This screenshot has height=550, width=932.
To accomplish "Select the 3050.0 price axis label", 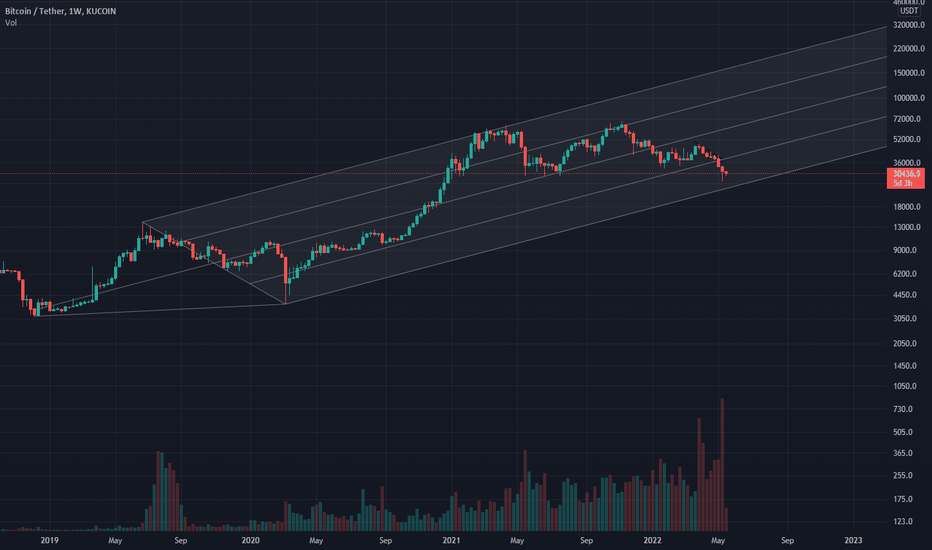I will [x=905, y=319].
